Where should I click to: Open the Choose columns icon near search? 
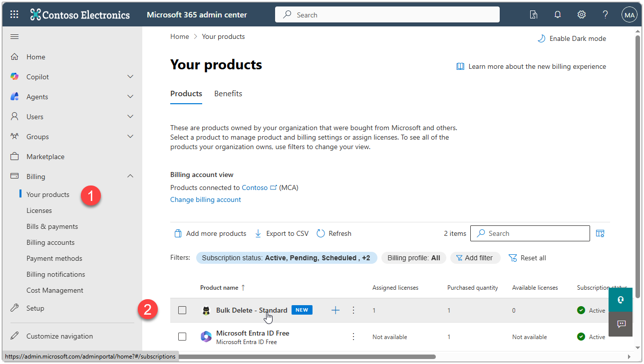tap(600, 233)
